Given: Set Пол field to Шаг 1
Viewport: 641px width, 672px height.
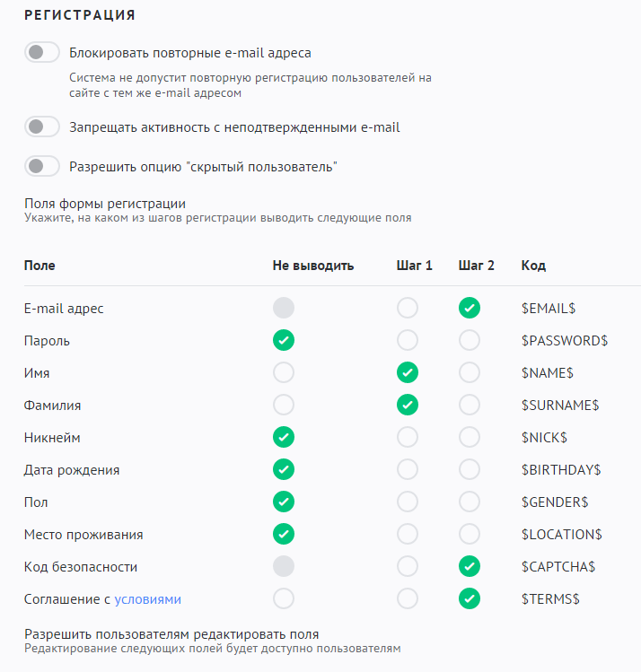Looking at the screenshot, I should (408, 502).
